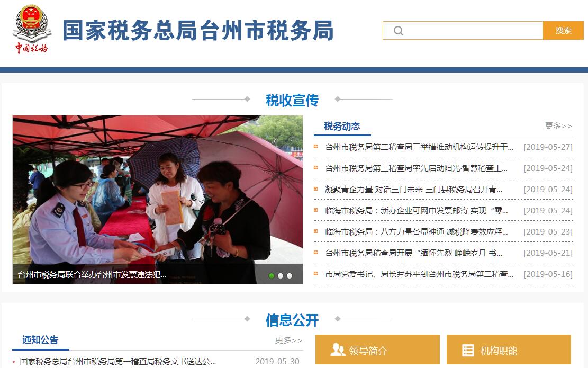Click orange bullet beside first 税务动态 headline

point(316,147)
